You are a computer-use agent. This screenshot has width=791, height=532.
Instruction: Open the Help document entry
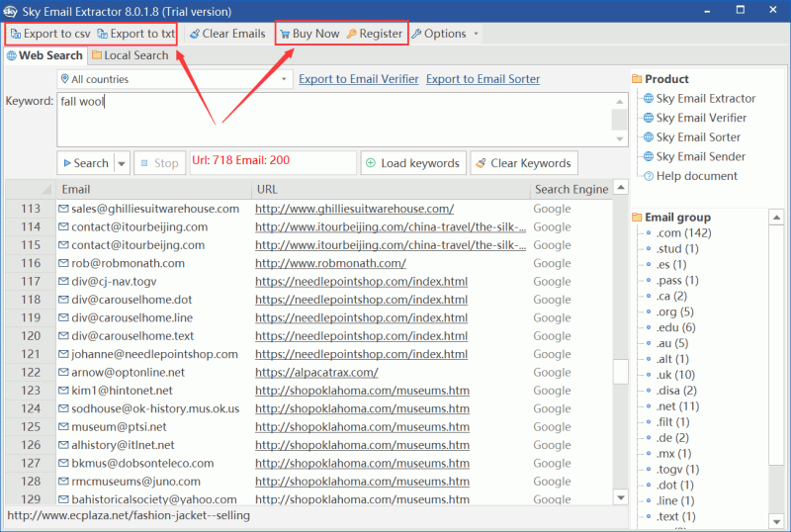696,176
